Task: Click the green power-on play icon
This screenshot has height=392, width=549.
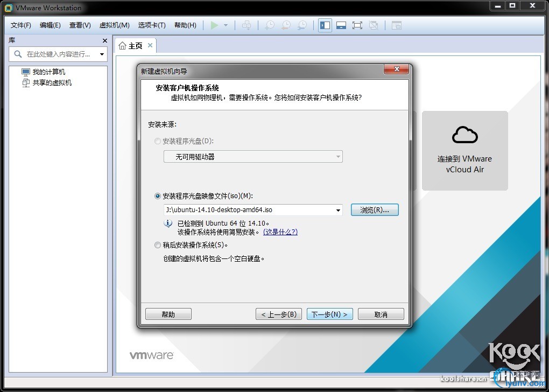Action: click(214, 25)
